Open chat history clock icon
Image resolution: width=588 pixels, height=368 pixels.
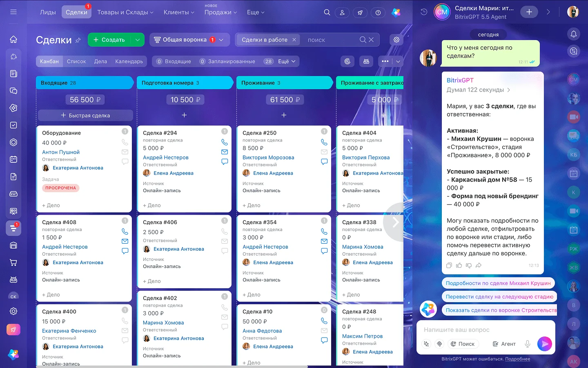point(424,12)
